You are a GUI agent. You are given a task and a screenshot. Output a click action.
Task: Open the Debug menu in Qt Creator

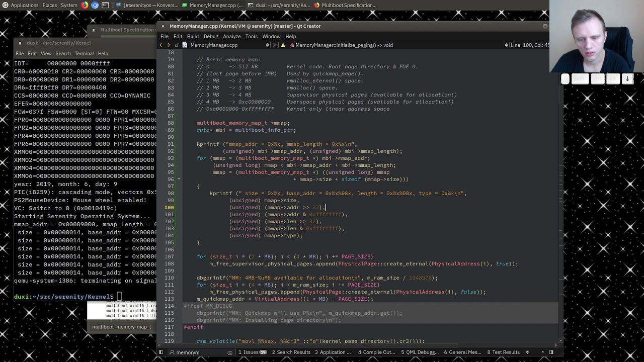(211, 37)
